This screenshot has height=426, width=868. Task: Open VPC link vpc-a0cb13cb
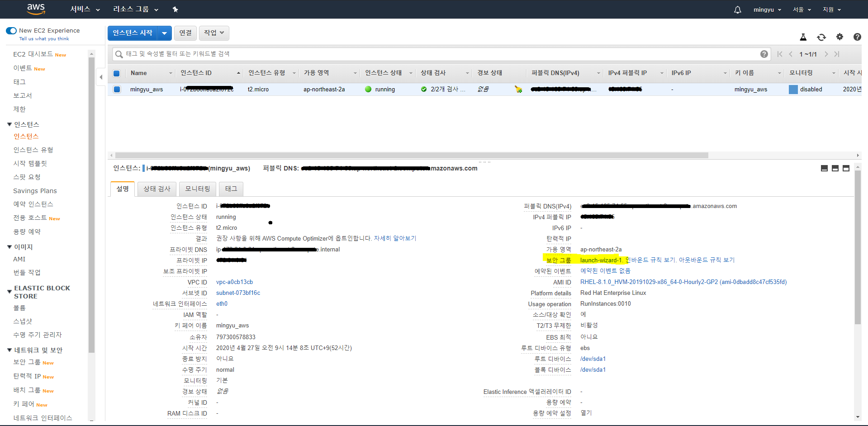pos(234,282)
